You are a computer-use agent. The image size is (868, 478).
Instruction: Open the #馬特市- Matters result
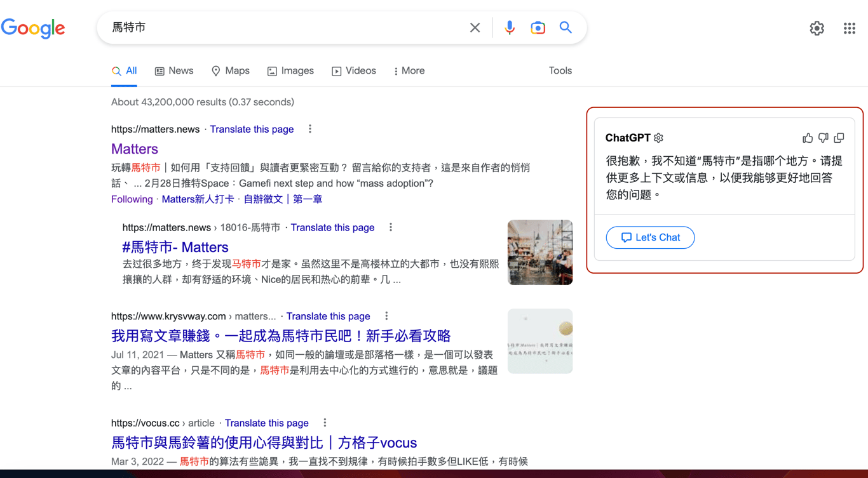[175, 247]
